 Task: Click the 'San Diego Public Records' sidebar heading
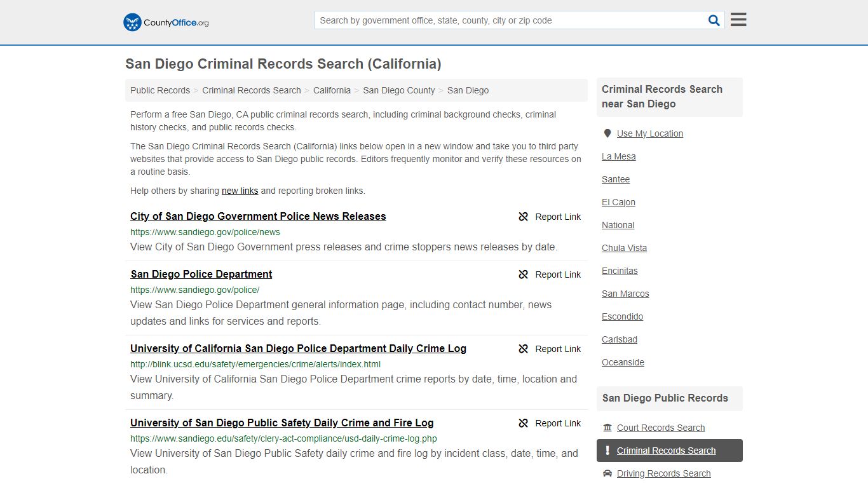point(665,398)
